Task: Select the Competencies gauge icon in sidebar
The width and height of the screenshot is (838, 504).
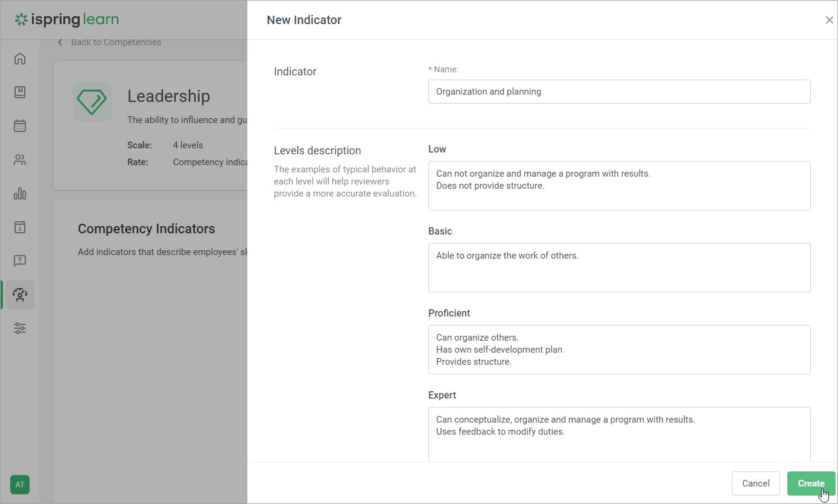Action: tap(20, 295)
